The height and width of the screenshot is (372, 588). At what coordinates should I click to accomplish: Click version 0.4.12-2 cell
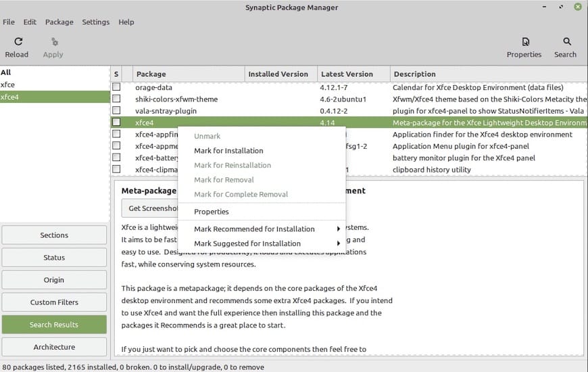[333, 111]
